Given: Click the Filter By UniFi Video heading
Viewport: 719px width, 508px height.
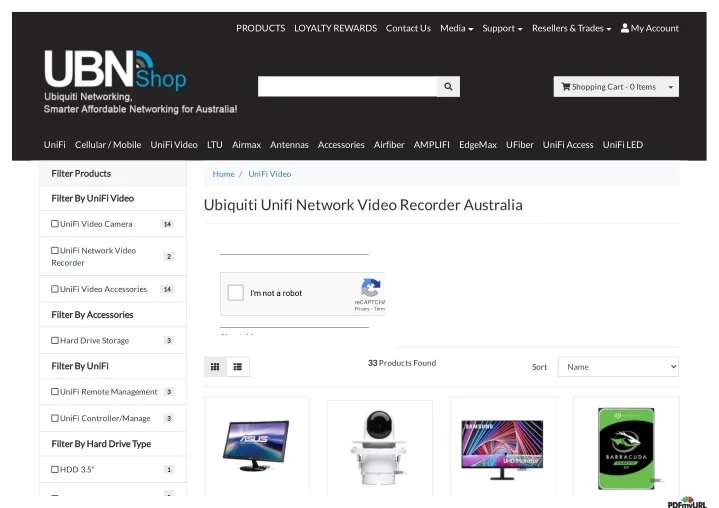Looking at the screenshot, I should pyautogui.click(x=93, y=199).
